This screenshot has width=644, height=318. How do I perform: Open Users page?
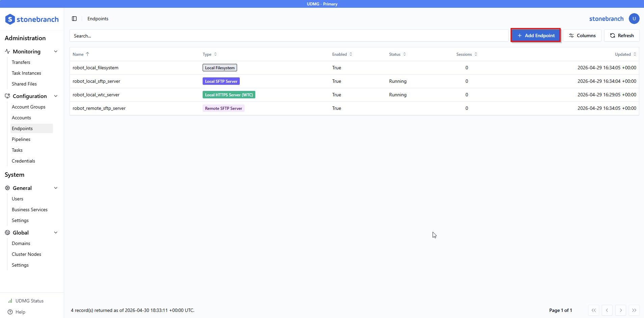[x=18, y=199]
